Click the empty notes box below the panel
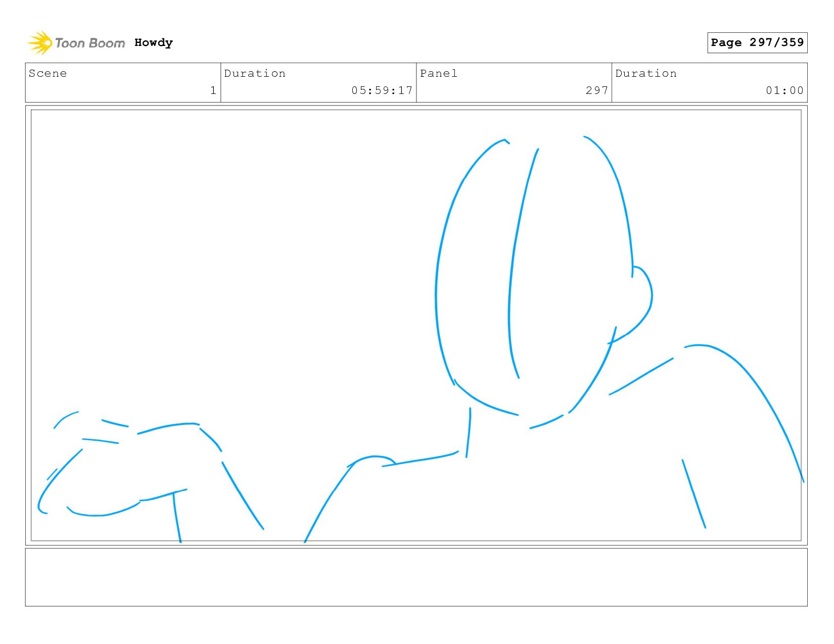This screenshot has height=644, width=834. point(416,577)
